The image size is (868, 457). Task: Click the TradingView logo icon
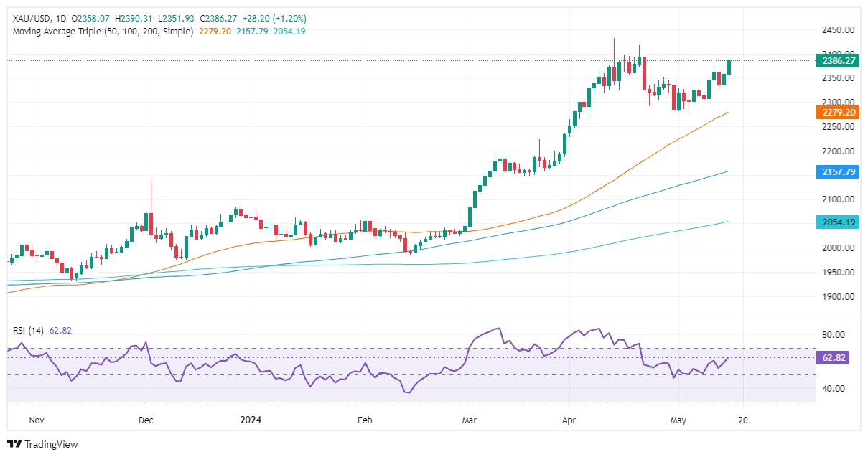coord(14,444)
